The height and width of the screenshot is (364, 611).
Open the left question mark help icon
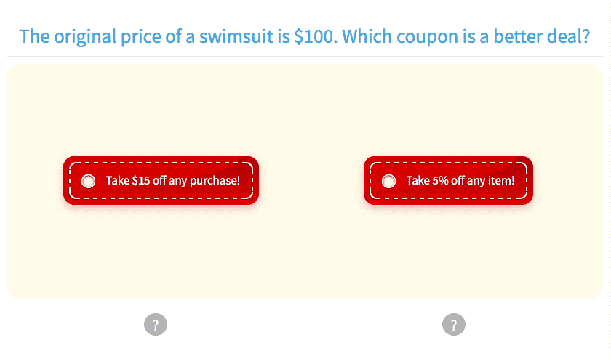(x=156, y=325)
